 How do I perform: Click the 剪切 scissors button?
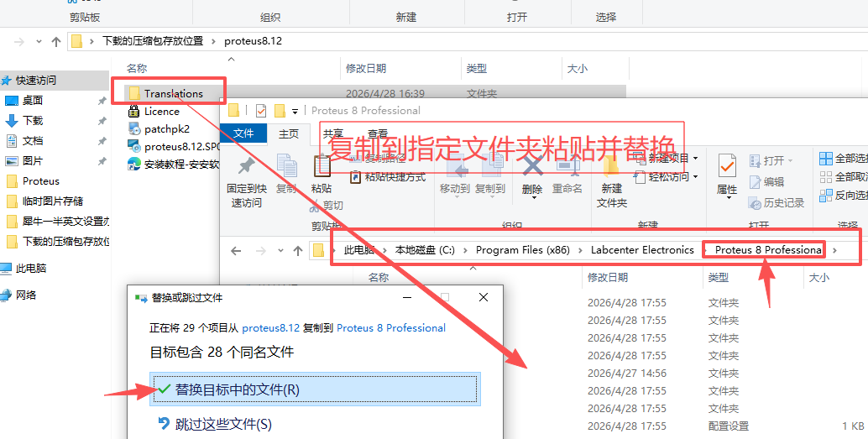click(x=326, y=206)
